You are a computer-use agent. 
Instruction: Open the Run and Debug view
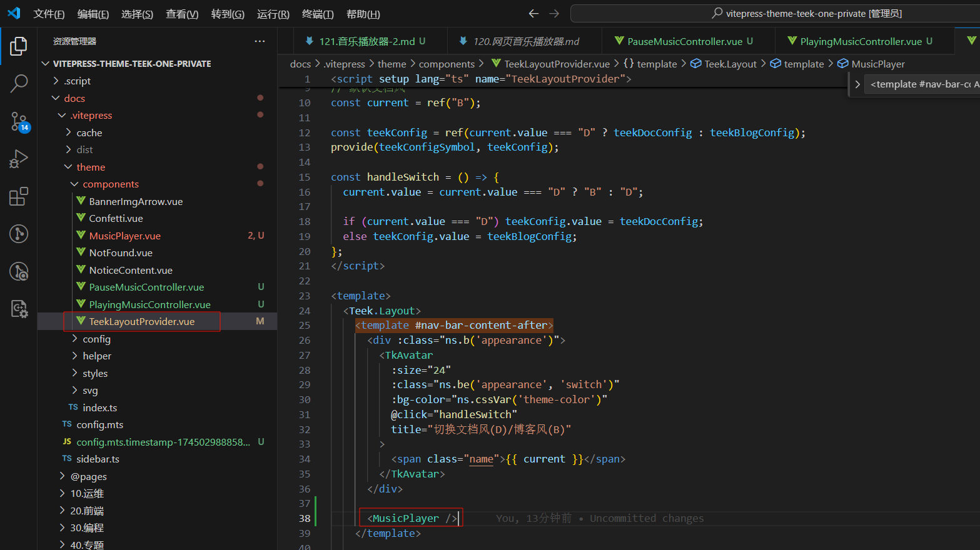19,159
